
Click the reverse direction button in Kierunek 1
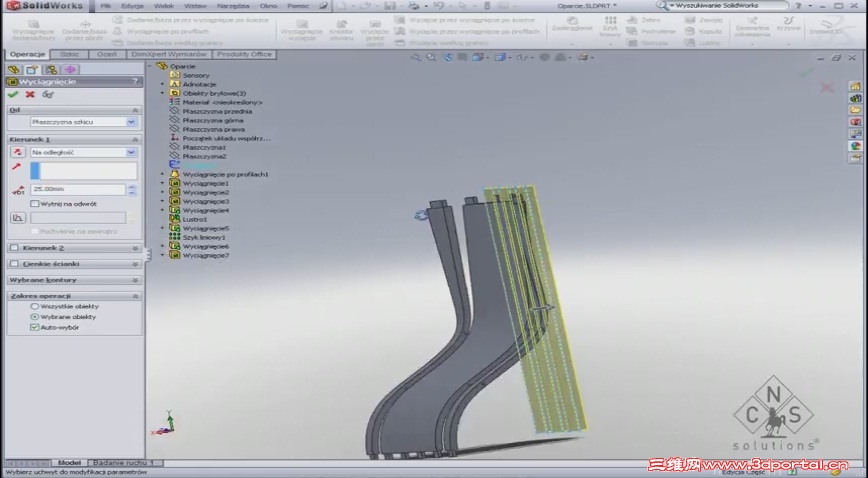[x=18, y=152]
